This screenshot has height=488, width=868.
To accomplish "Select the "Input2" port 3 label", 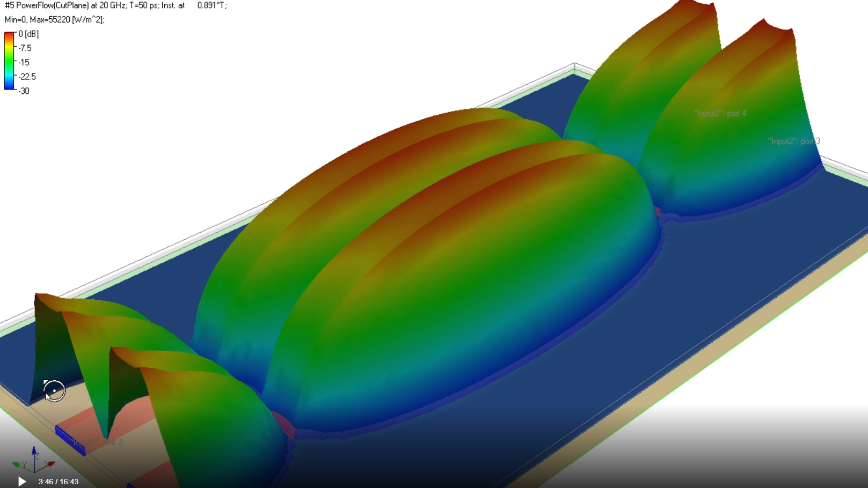I will click(x=793, y=141).
